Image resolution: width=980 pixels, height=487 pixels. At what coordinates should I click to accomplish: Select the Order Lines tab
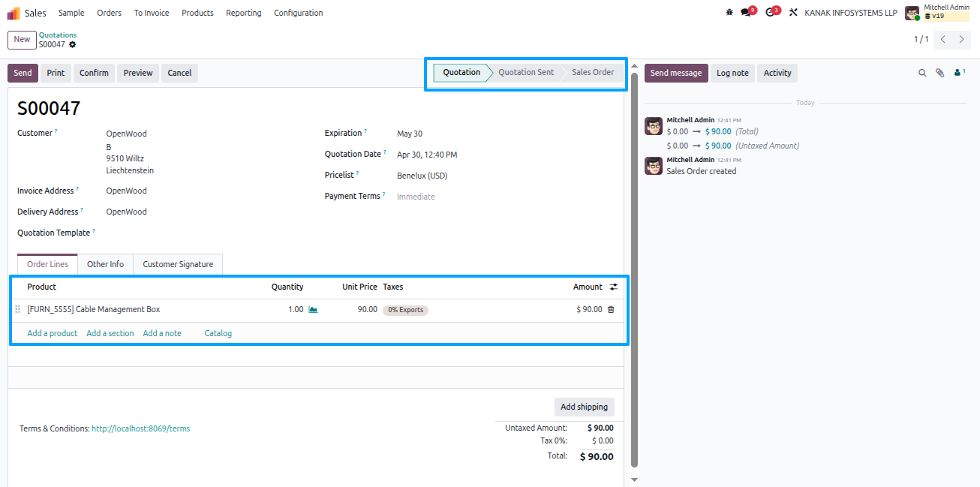click(47, 264)
